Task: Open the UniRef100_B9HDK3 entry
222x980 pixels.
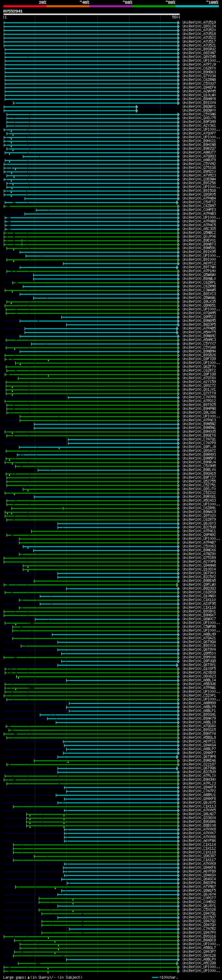Action: 199,72
